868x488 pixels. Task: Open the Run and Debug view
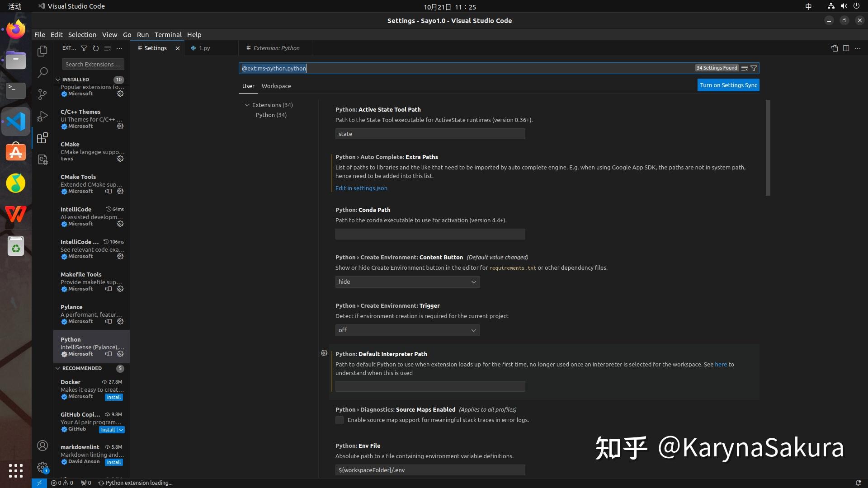tap(42, 116)
